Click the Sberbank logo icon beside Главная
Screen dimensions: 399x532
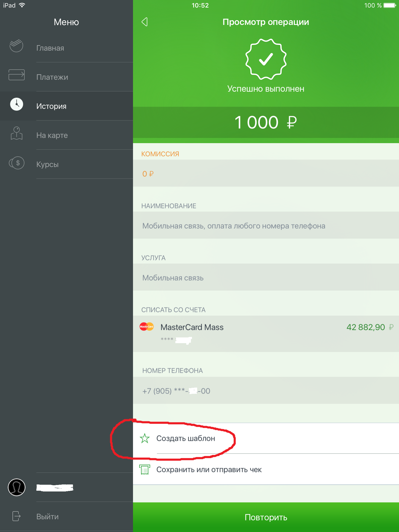coord(16,46)
